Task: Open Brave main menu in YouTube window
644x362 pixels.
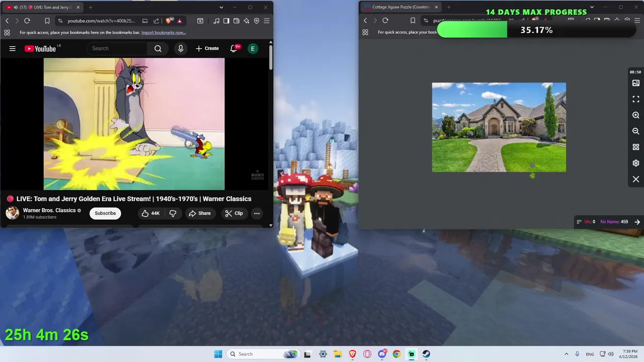Action: [x=267, y=21]
